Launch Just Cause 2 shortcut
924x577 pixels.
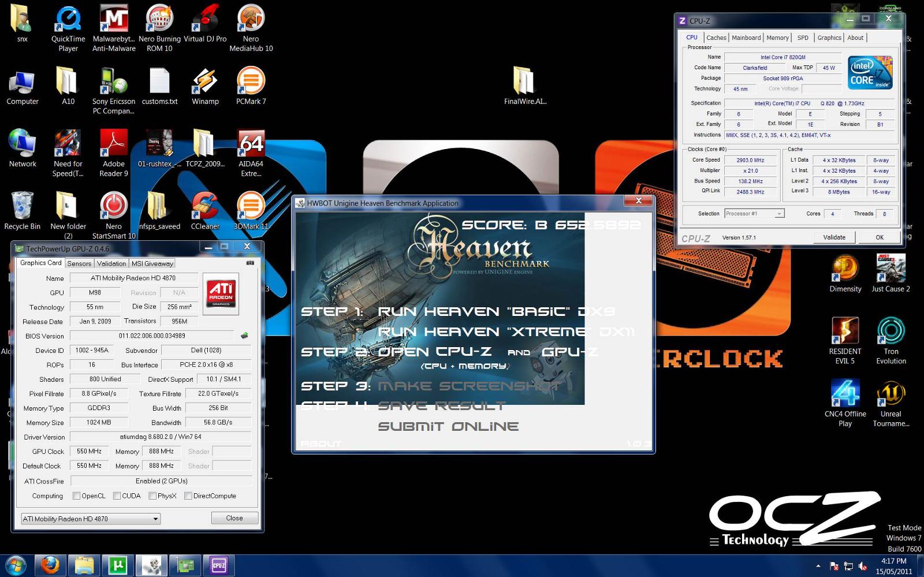pyautogui.click(x=891, y=273)
